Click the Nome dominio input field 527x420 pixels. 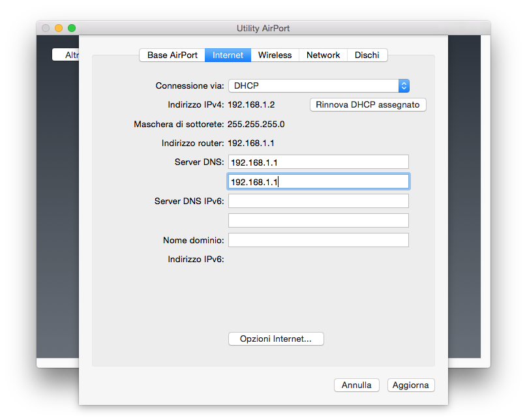coord(319,240)
